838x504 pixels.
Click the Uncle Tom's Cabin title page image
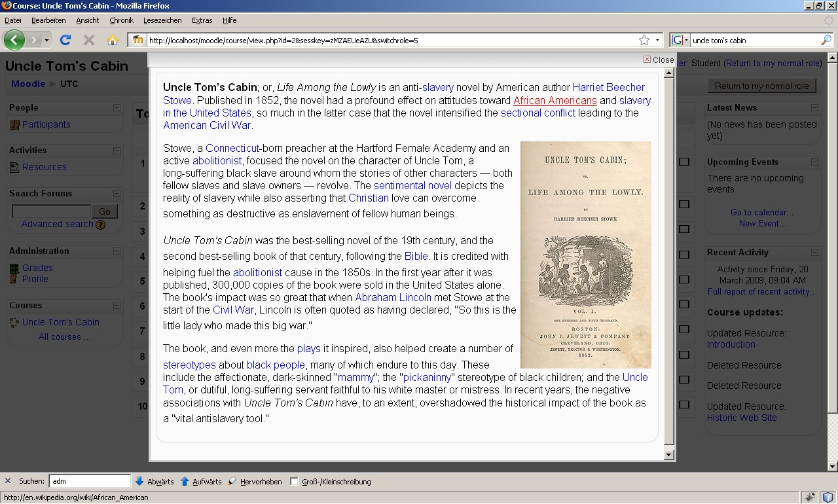click(586, 255)
